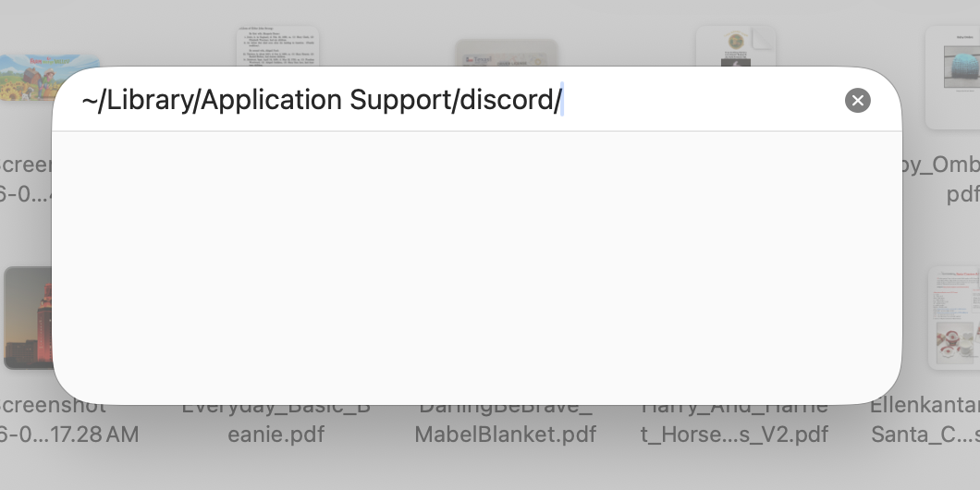Click the Everyday_Basic_Beanie.pdf file name

(x=276, y=422)
